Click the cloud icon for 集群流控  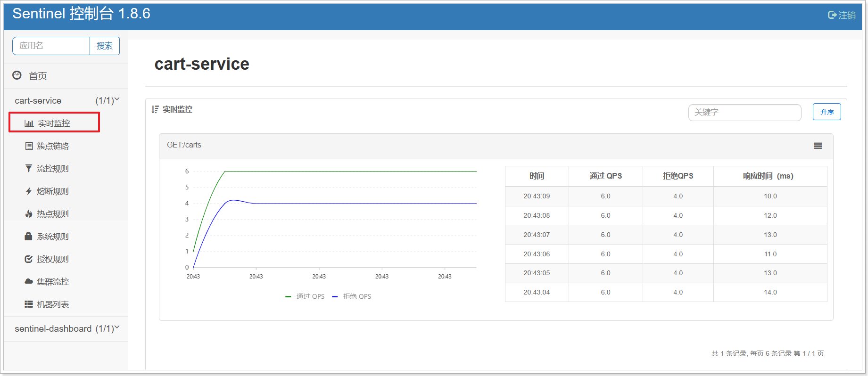point(29,281)
